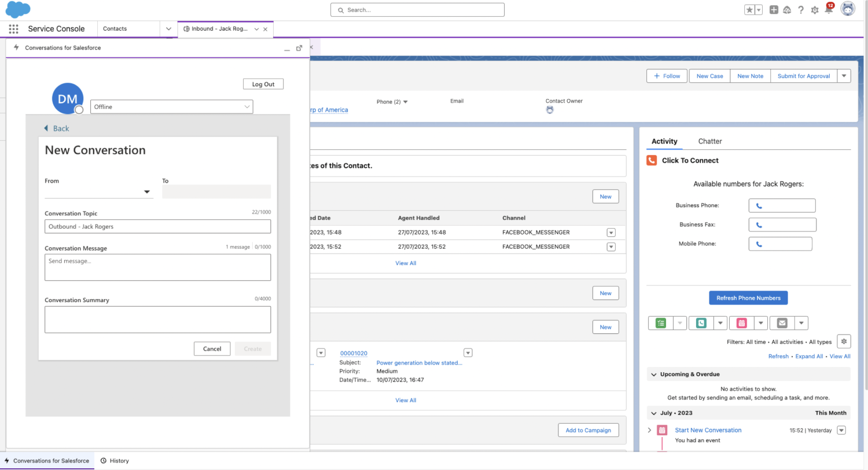This screenshot has height=470, width=868.
Task: Create new event with pink calendar icon
Action: (x=741, y=323)
